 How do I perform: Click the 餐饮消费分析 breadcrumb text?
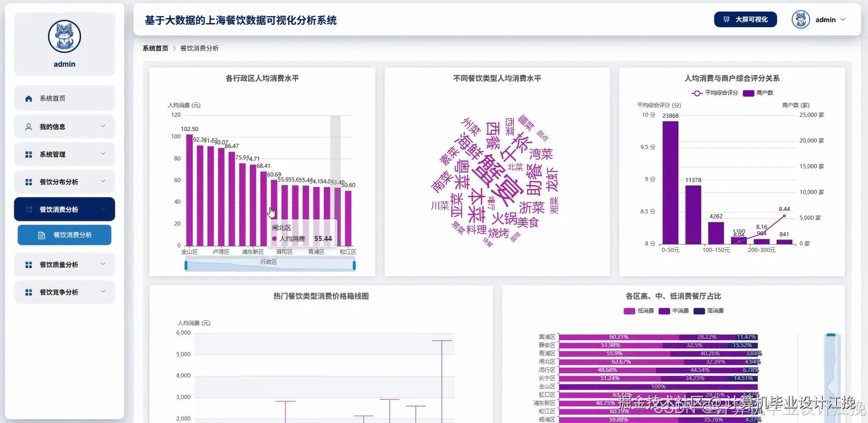tap(199, 49)
